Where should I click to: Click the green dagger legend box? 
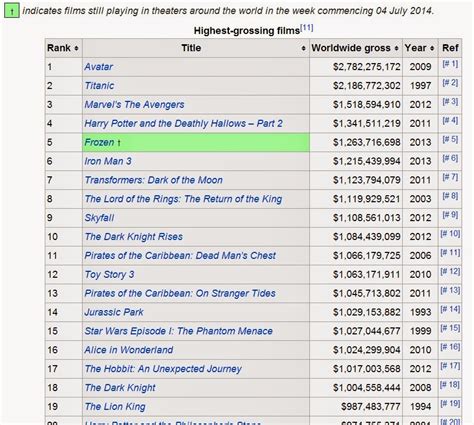click(12, 11)
